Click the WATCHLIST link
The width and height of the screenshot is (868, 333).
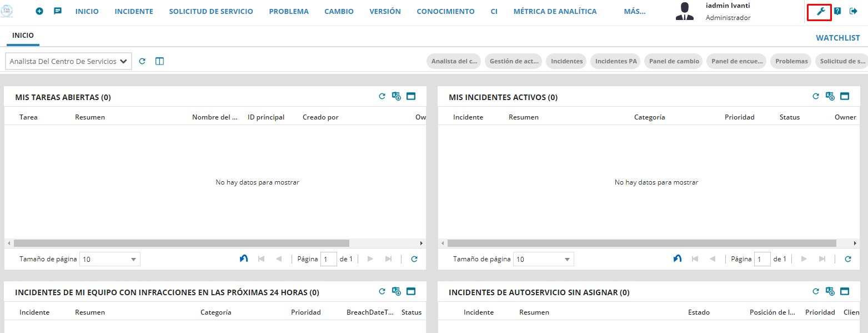(837, 38)
